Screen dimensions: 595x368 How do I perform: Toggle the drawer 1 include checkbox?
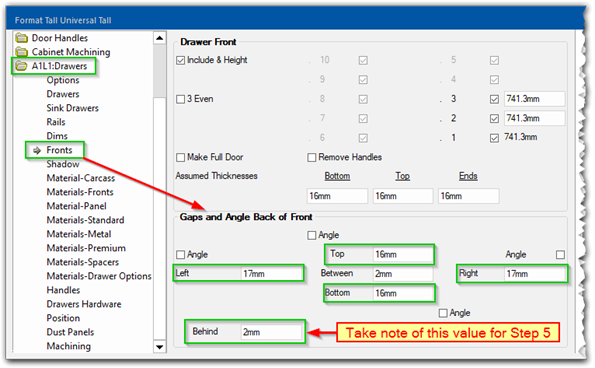(494, 138)
